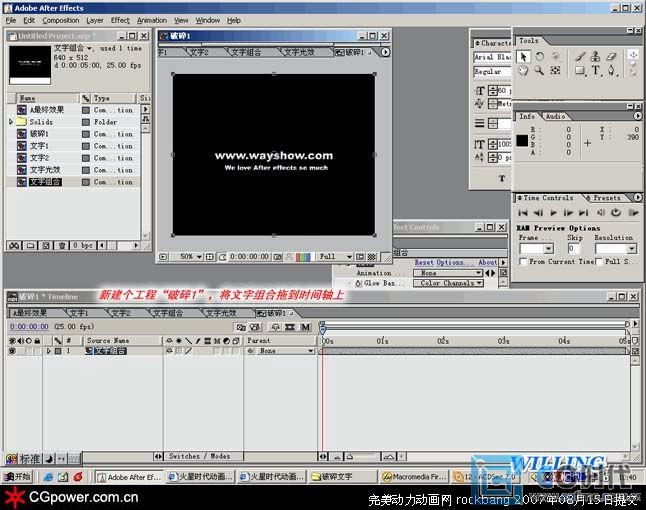
Task: Jump to last frame in Time Controls
Action: pos(584,213)
